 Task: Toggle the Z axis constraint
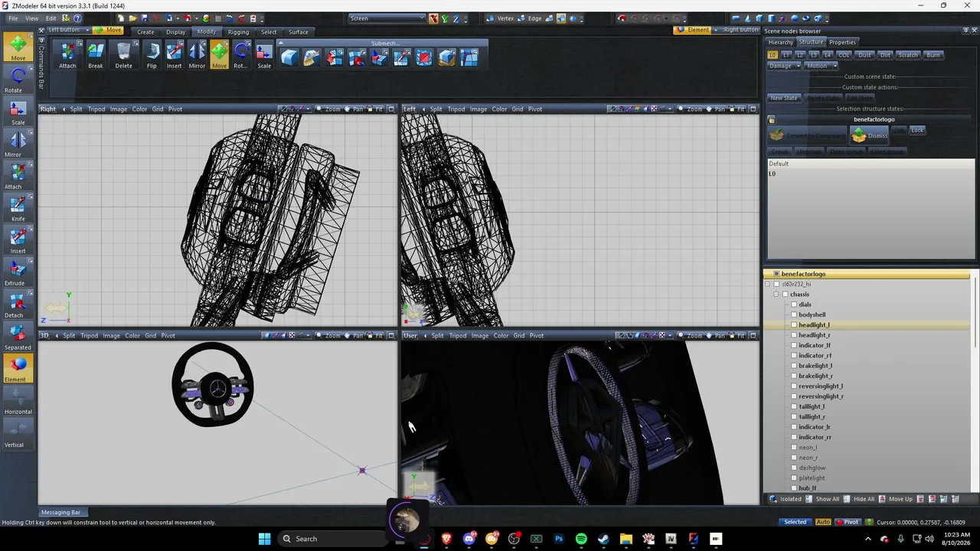(456, 18)
